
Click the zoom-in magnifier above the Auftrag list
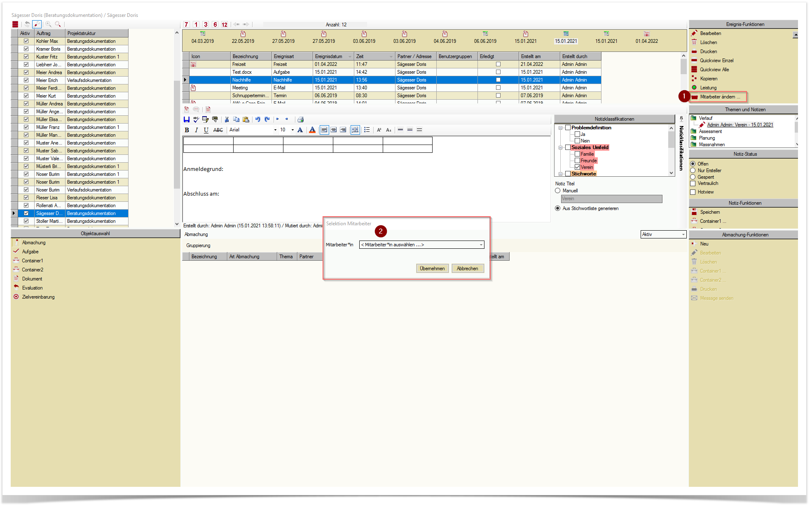click(48, 24)
